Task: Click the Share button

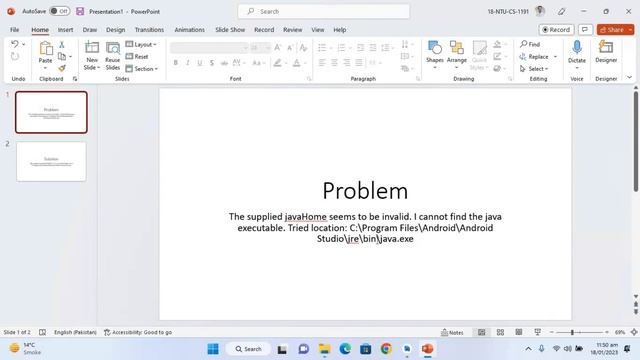Action: click(615, 30)
